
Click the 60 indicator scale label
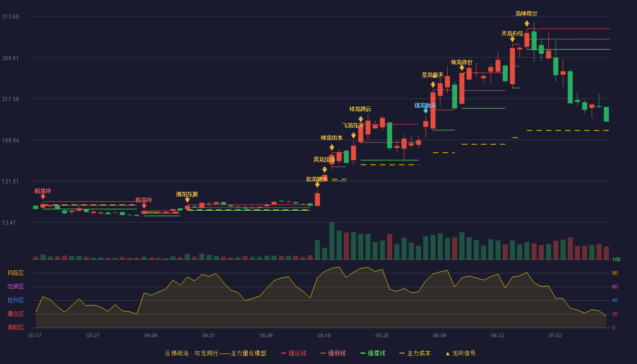pos(615,287)
